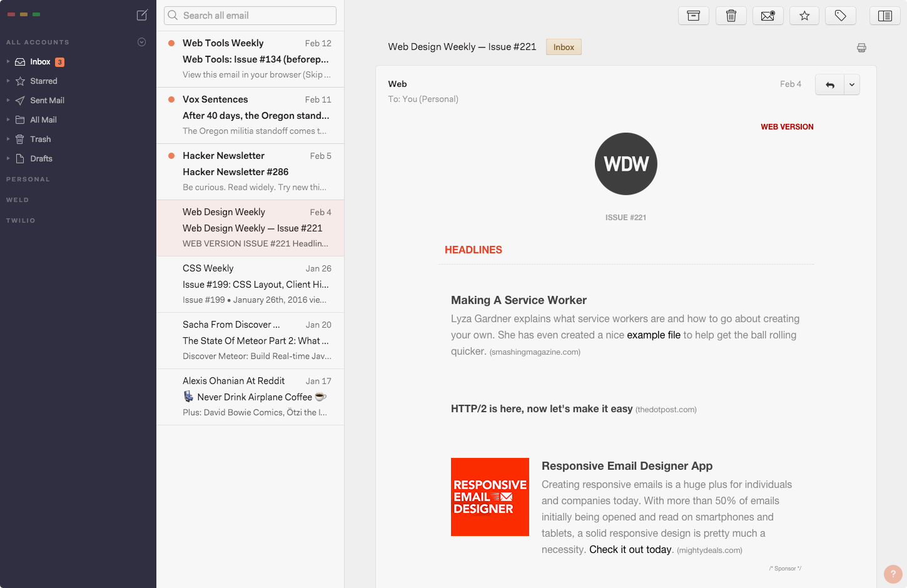Click the Inbox unread count badge
907x588 pixels.
[x=60, y=62]
